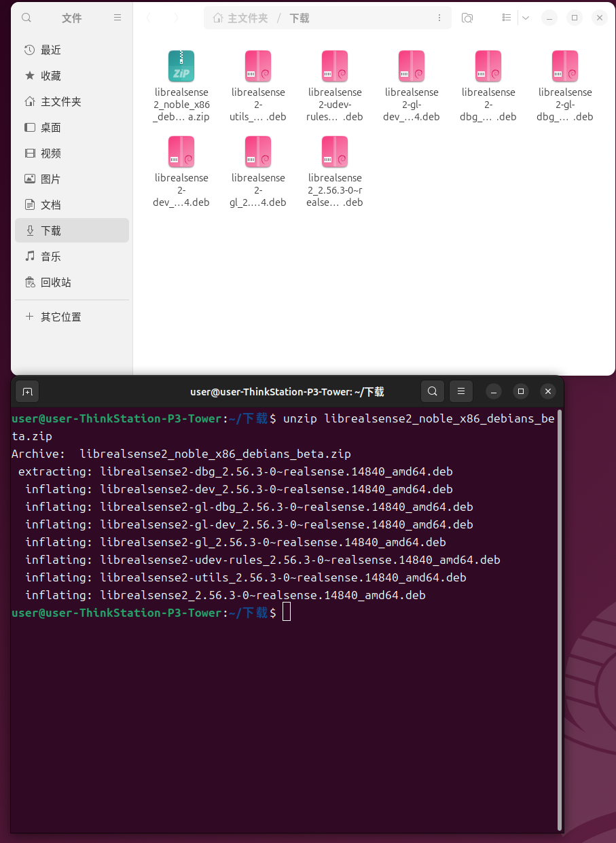Select the librealsense2-udev-rules deb package icon
The image size is (616, 843).
coord(335,66)
